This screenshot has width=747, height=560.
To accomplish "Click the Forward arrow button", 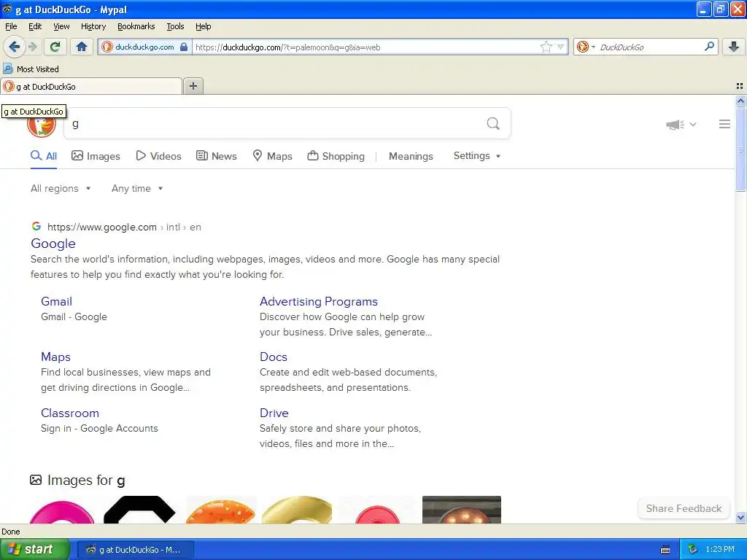I will (x=32, y=47).
